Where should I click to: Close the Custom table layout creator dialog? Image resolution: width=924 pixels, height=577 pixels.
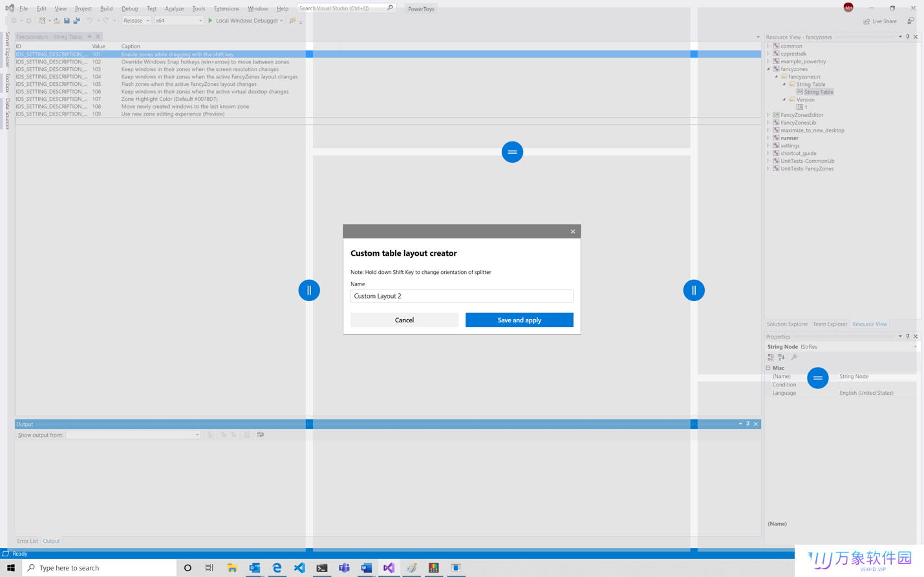click(x=573, y=231)
